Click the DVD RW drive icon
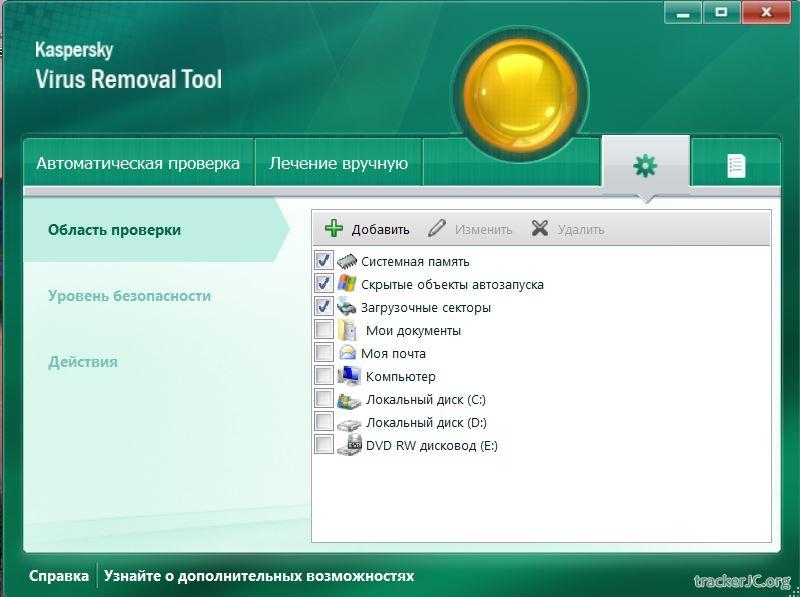800x597 pixels. tap(349, 446)
